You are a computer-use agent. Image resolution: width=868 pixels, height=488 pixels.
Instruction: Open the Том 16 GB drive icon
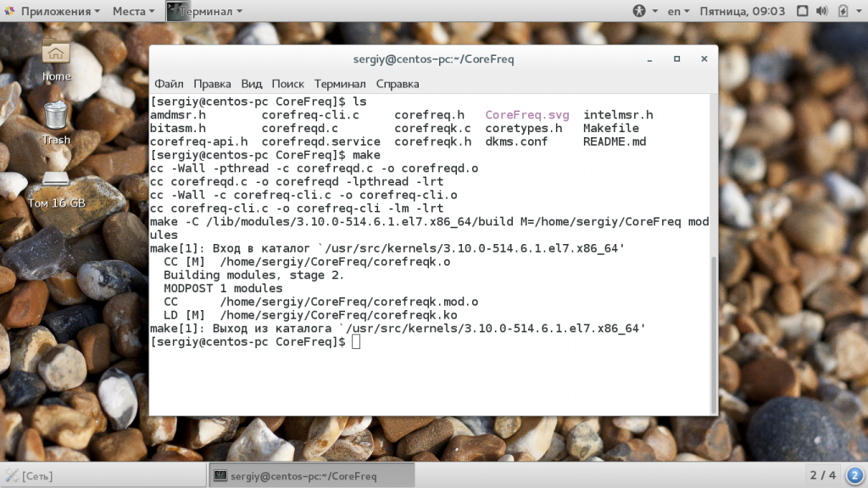coord(56,185)
